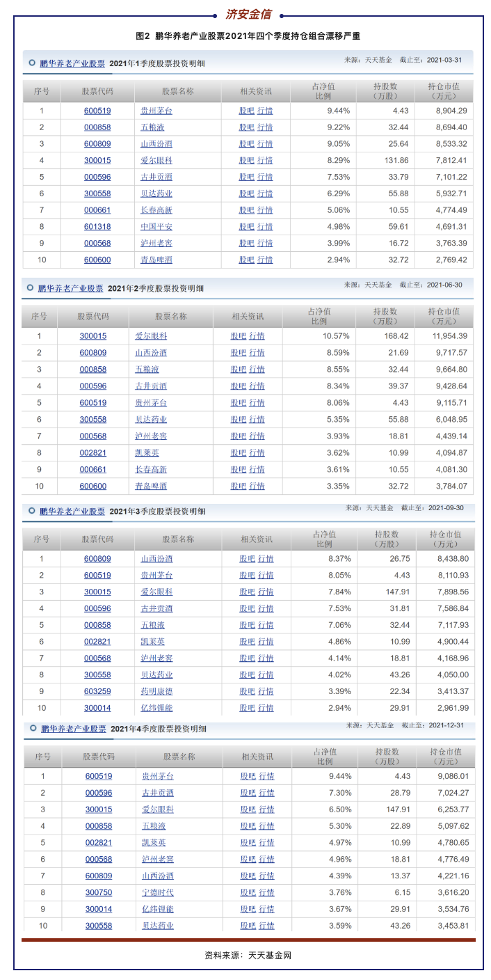Open 股吧 link in the 药明康德 row

pyautogui.click(x=247, y=691)
